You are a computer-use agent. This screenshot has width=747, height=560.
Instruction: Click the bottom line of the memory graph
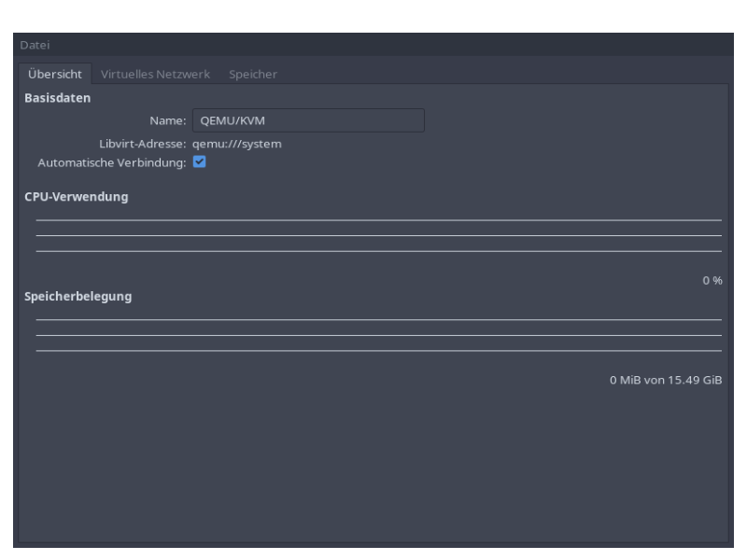click(378, 351)
